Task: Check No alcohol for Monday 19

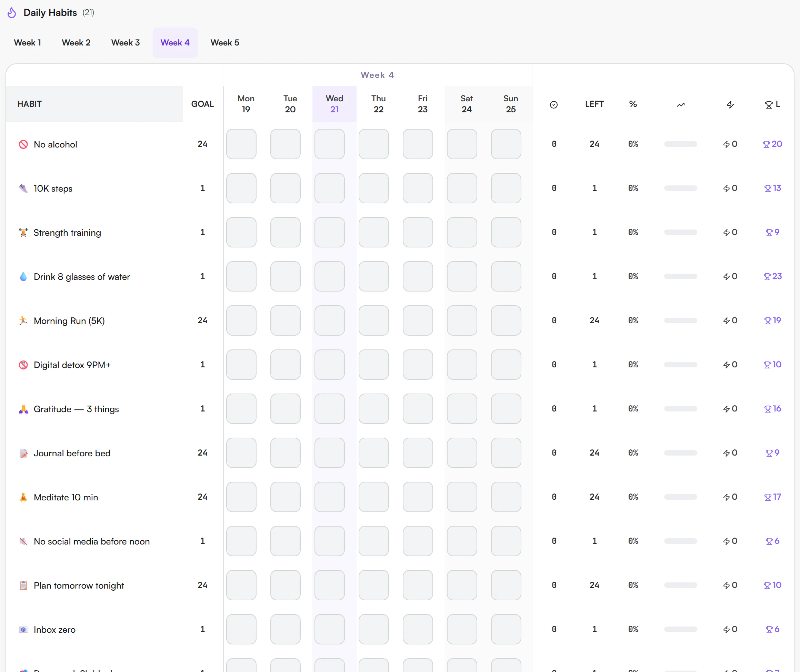Action: (241, 144)
